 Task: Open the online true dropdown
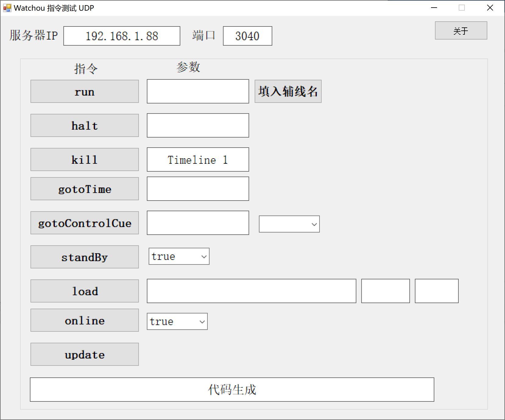tap(177, 321)
